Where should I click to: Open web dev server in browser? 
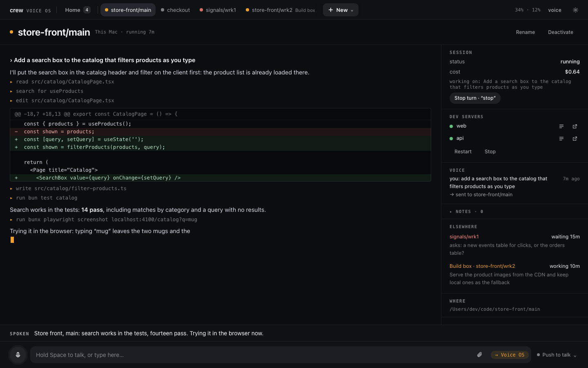575,126
